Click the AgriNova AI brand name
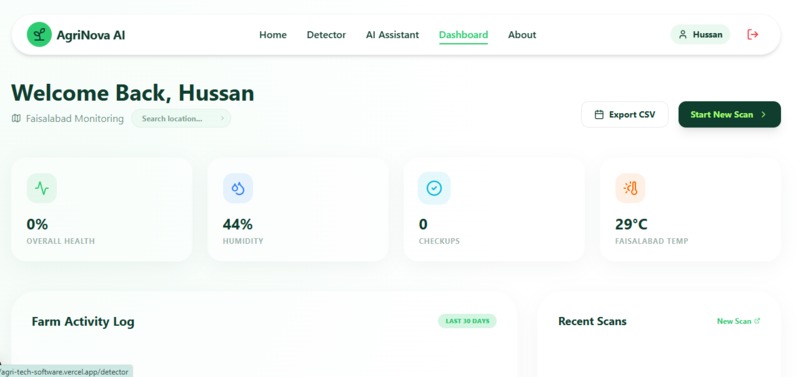The image size is (806, 377). [x=90, y=35]
